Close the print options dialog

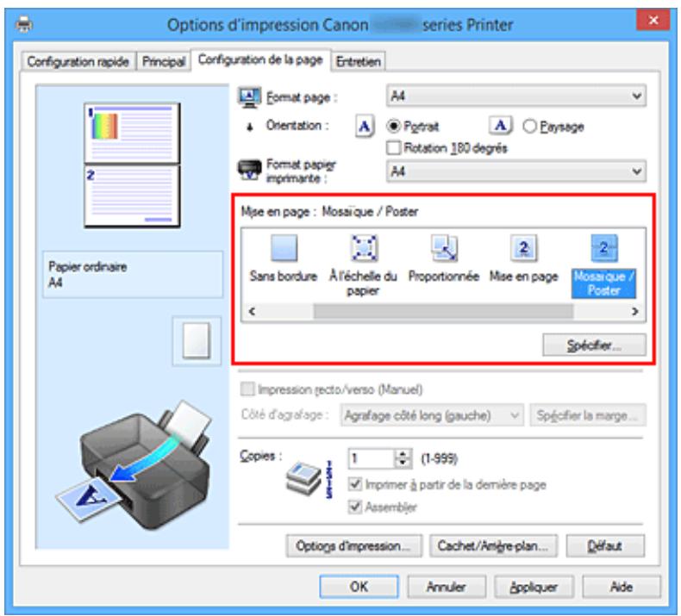[653, 20]
